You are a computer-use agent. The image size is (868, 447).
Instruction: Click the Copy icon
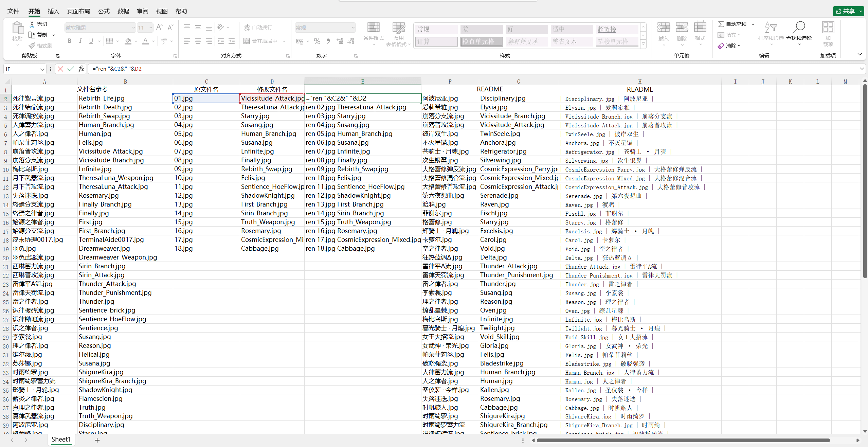[x=32, y=35]
